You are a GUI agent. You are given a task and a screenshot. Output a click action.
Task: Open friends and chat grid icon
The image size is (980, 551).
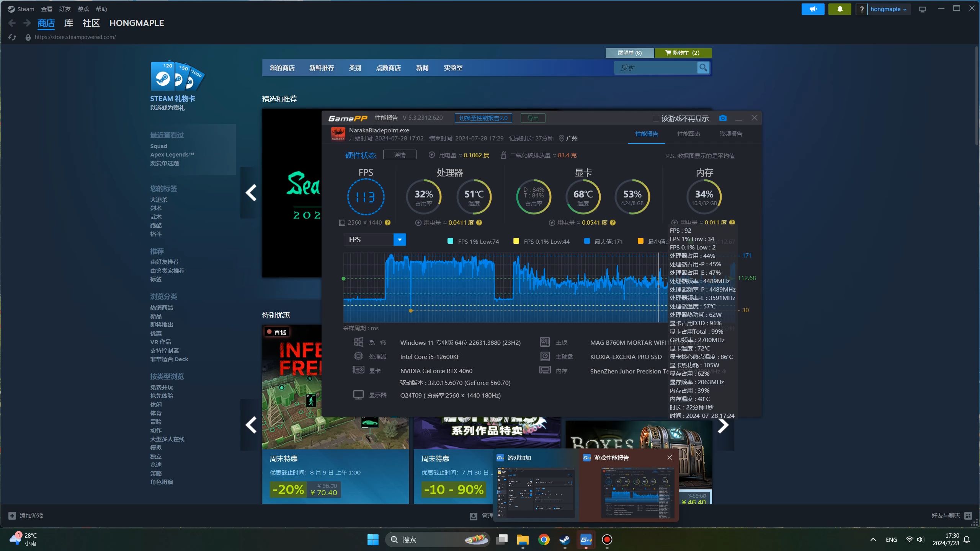pos(968,516)
